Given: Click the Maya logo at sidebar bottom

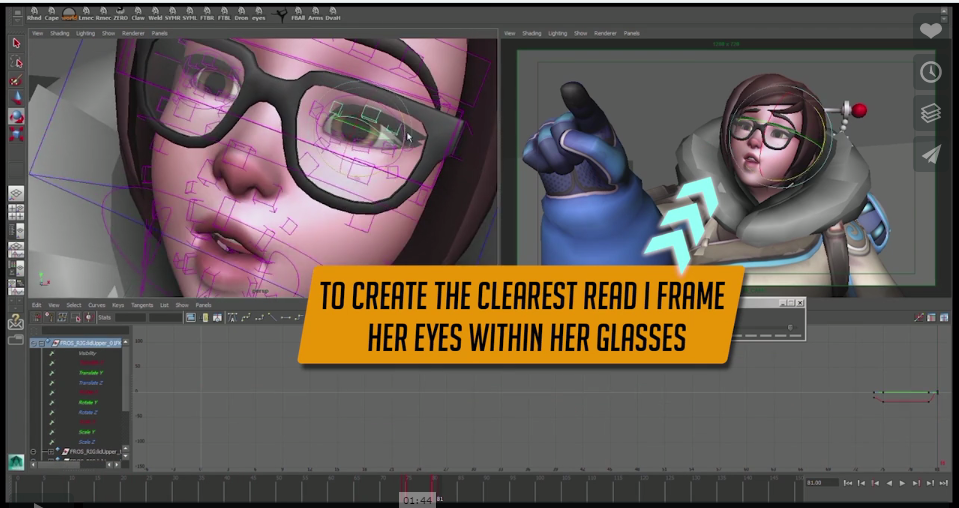Looking at the screenshot, I should pyautogui.click(x=16, y=462).
